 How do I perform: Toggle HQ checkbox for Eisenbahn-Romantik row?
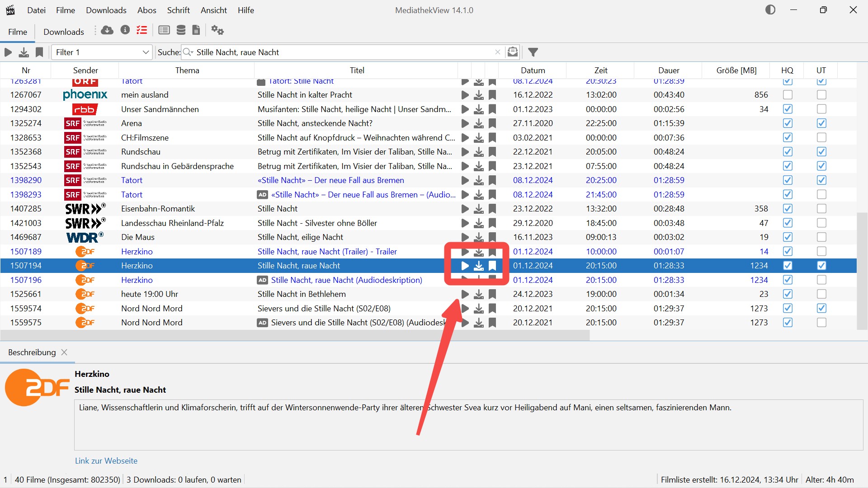(788, 209)
